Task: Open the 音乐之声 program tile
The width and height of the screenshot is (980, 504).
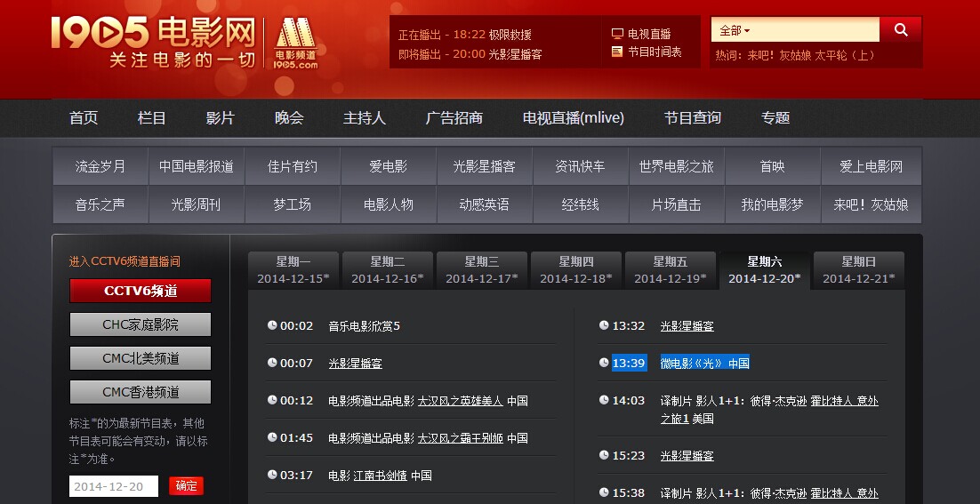Action: tap(100, 204)
